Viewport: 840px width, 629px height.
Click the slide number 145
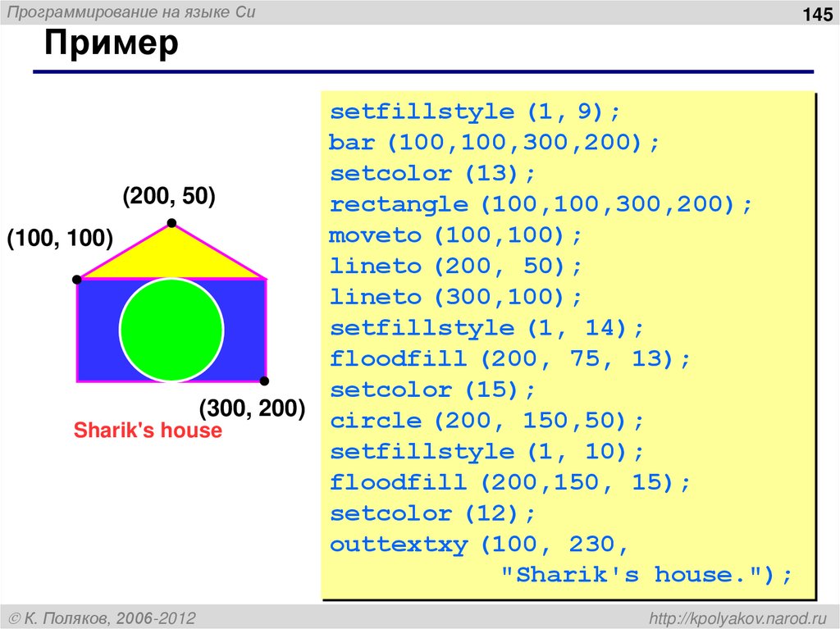coord(818,14)
